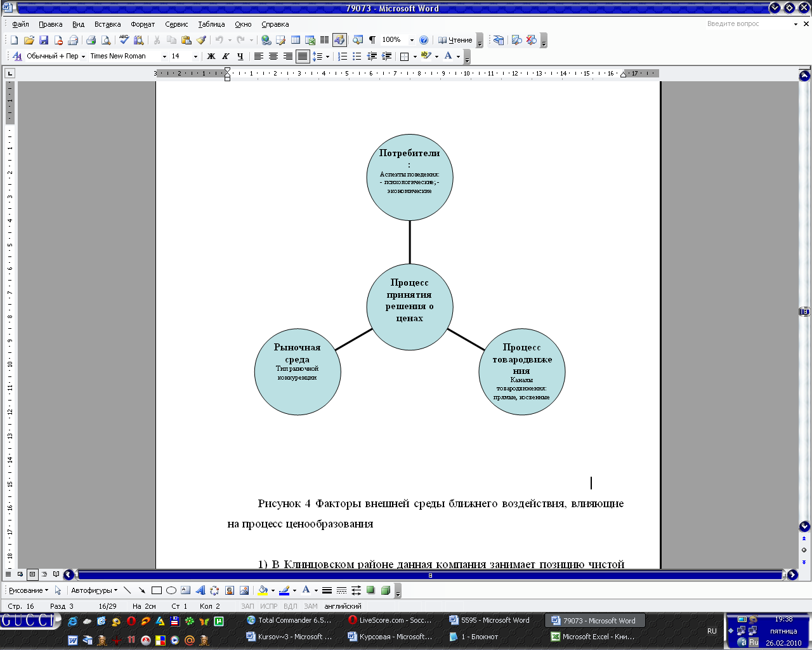
Task: Click the Print printer icon
Action: coord(91,40)
